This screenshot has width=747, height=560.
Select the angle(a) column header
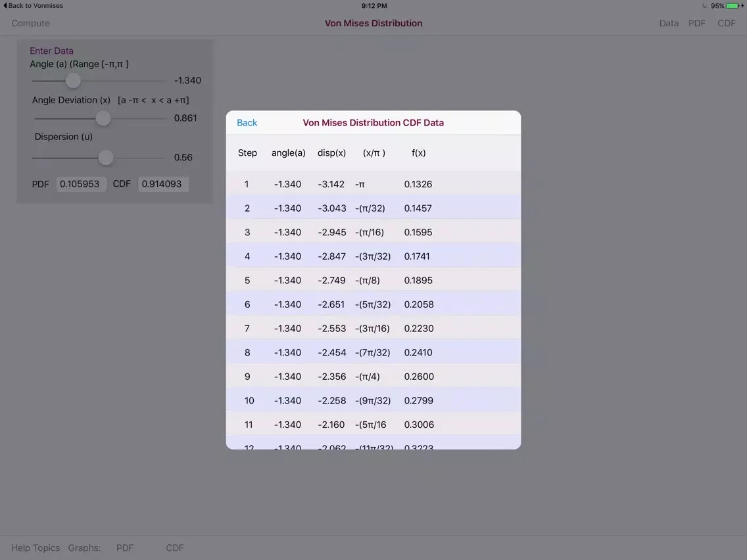coord(288,153)
